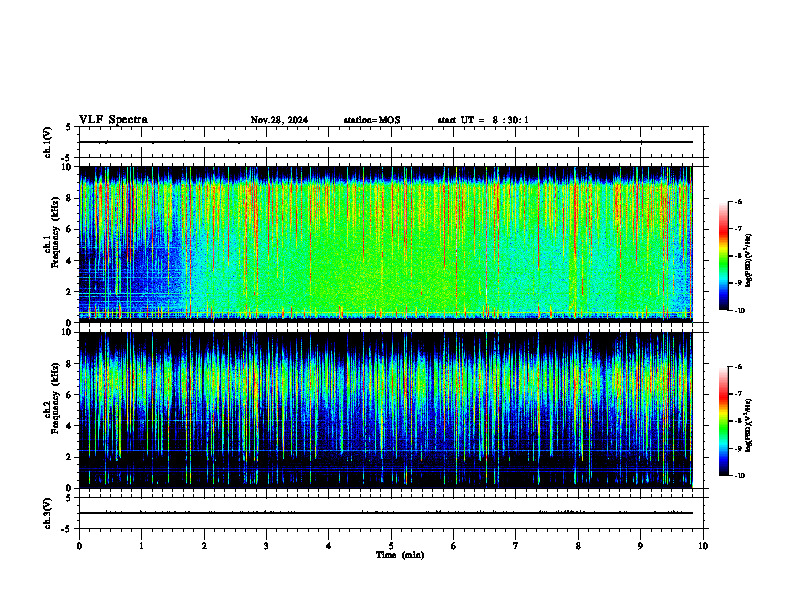Click time axis tick label "5" minutes
792x612 pixels.
[x=391, y=546]
